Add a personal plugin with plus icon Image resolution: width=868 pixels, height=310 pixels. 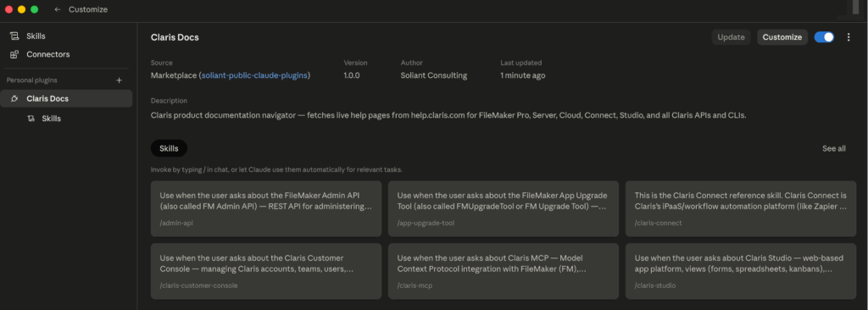119,80
